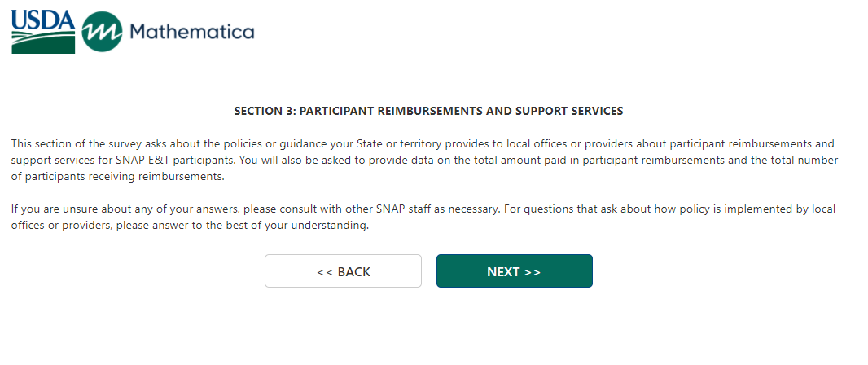Click the USDA logo
Viewport: 868px width, 365px height.
(x=43, y=32)
